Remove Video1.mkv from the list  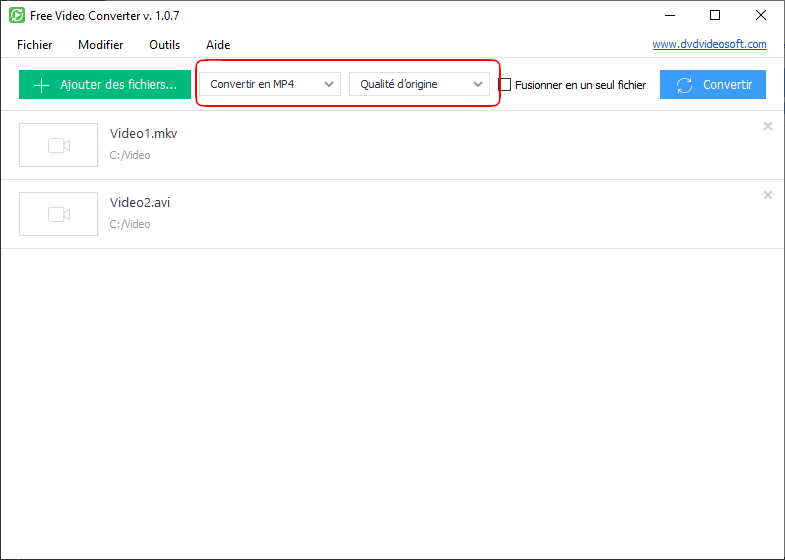tap(767, 126)
